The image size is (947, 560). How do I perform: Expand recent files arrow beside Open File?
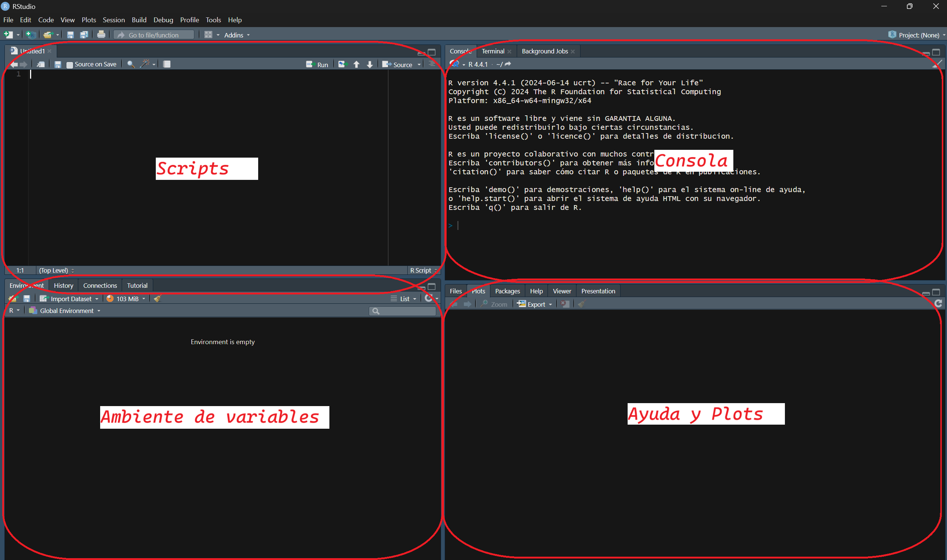click(57, 35)
